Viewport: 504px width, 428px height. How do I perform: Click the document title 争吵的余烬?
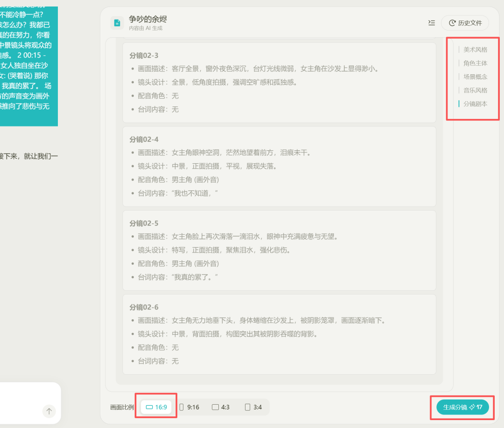(148, 19)
